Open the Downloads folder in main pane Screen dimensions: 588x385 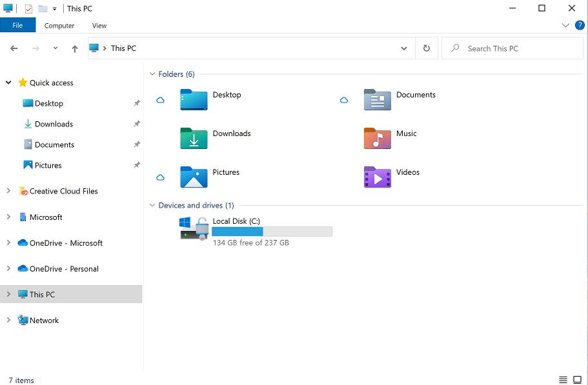click(x=194, y=138)
